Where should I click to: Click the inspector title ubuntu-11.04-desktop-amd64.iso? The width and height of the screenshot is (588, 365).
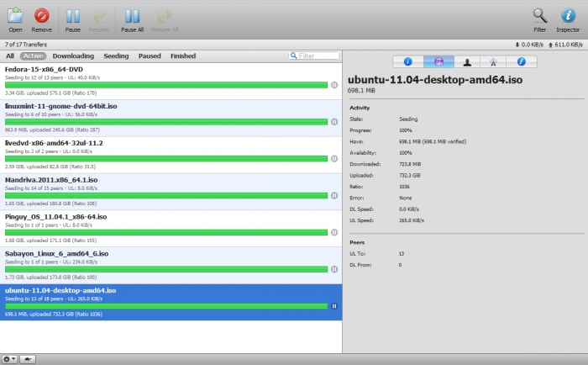(x=435, y=80)
